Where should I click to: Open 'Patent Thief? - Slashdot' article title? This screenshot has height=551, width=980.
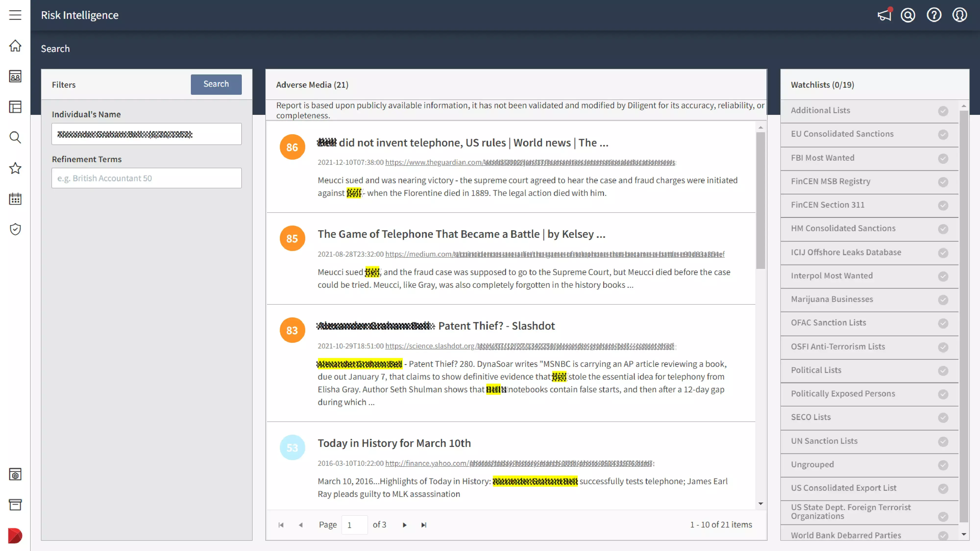coord(436,326)
